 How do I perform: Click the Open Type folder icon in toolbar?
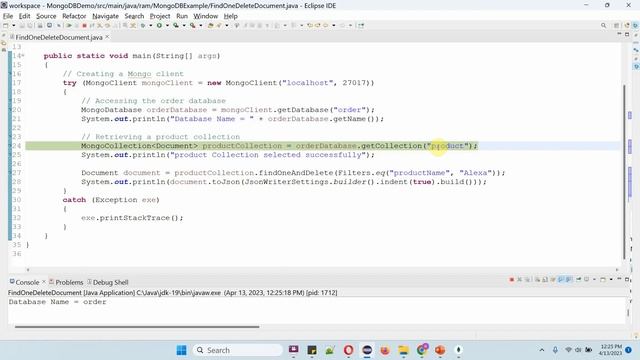[211, 25]
